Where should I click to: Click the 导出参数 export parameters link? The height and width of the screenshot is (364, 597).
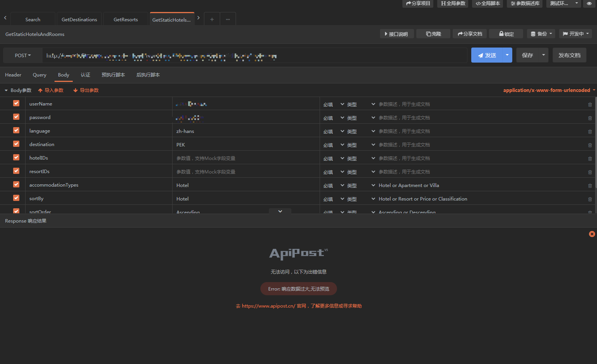click(x=86, y=90)
